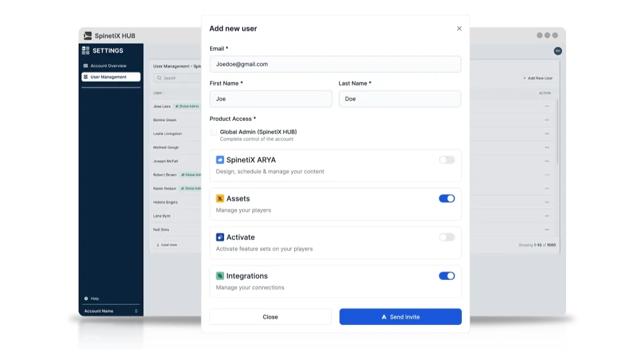Switch off the Integrations access toggle
This screenshot has height=354, width=644.
pos(446,275)
